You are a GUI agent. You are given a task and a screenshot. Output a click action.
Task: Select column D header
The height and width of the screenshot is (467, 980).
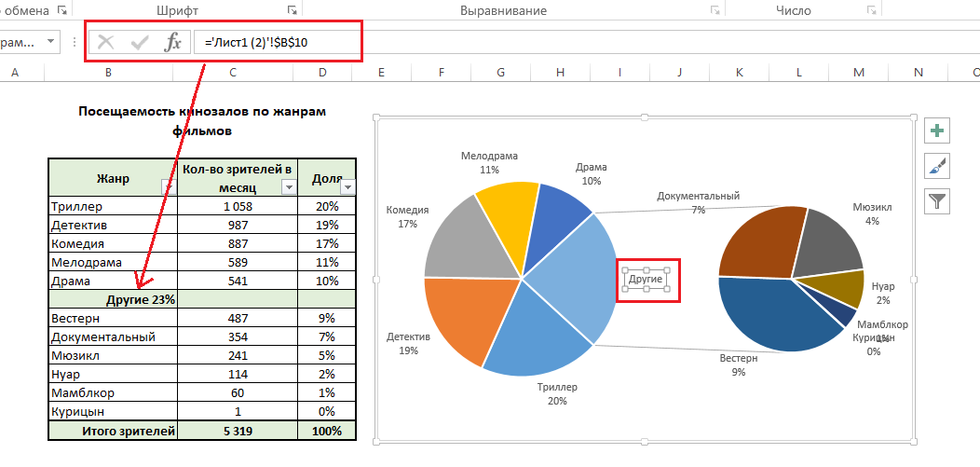tap(322, 73)
